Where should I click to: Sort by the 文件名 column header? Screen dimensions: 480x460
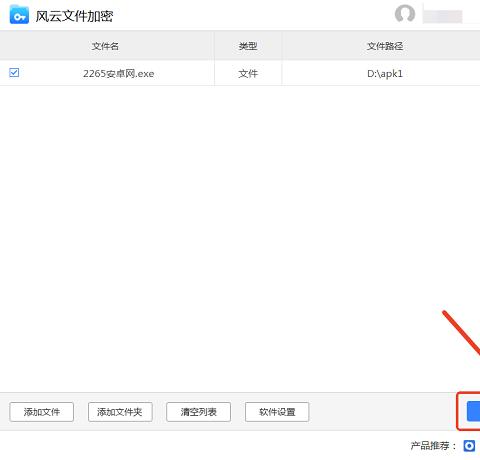tap(105, 46)
